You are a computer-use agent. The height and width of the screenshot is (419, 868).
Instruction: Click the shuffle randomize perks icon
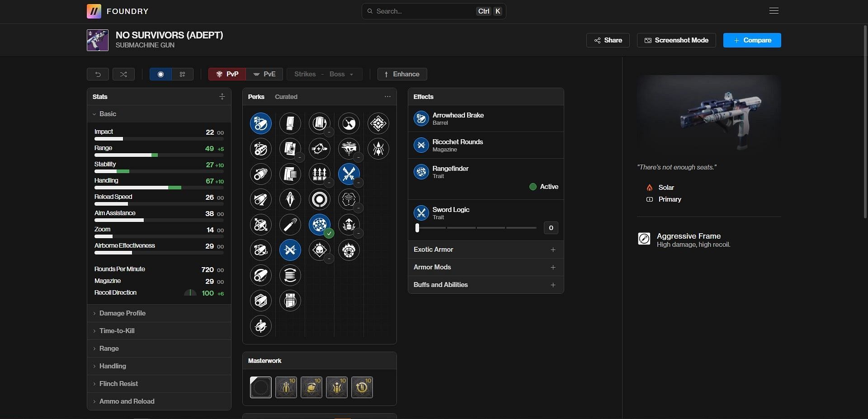pos(123,74)
